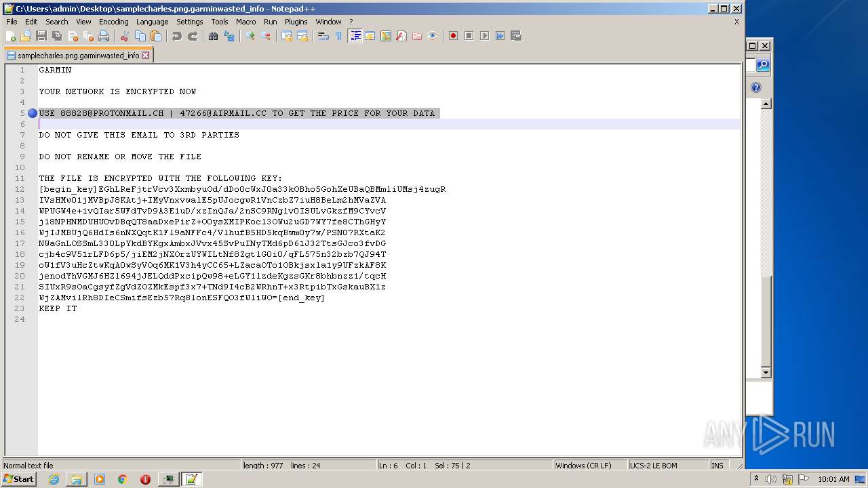Click 'DO NOT RENAME OR MOVE THE FILE' line
This screenshot has width=868, height=488.
pyautogui.click(x=120, y=157)
